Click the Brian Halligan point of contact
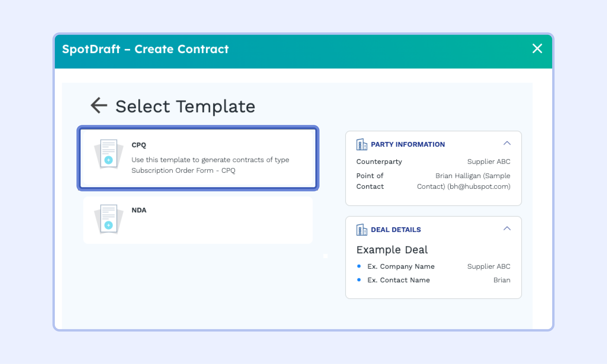The height and width of the screenshot is (364, 607). [x=463, y=181]
